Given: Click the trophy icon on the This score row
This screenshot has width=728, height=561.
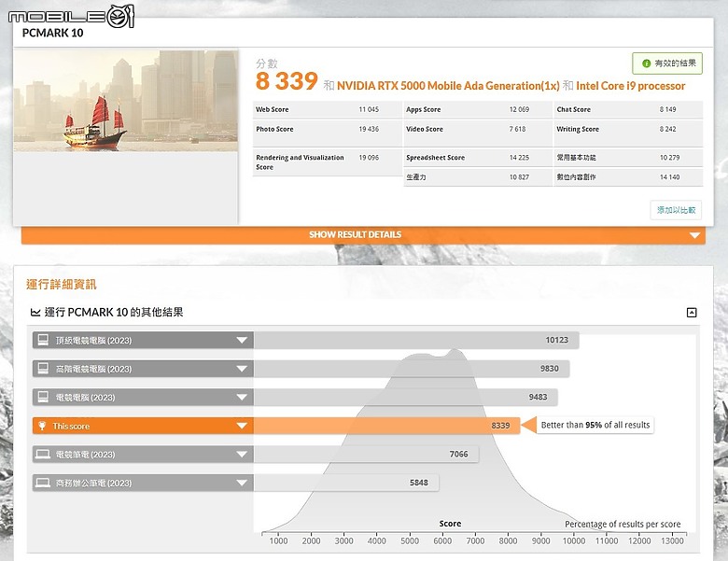Looking at the screenshot, I should point(42,426).
